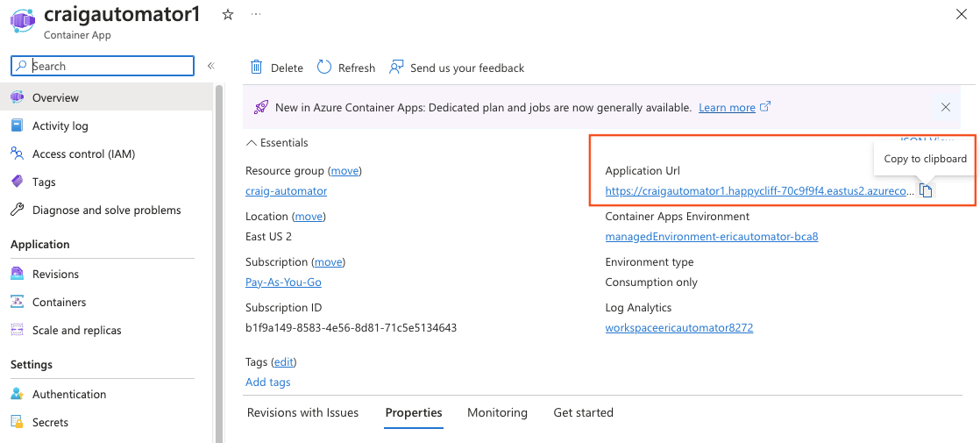Image resolution: width=980 pixels, height=443 pixels.
Task: Switch to the Get started tab
Action: point(583,412)
